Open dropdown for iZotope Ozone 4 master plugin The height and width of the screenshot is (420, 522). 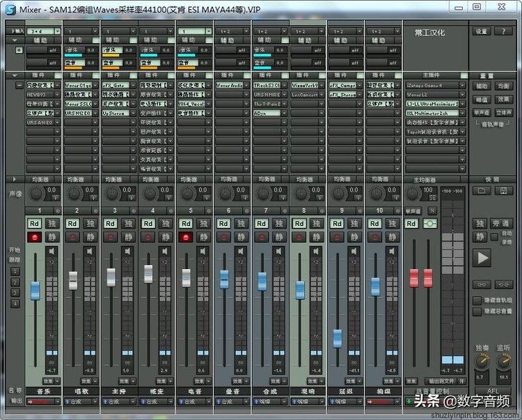[x=462, y=86]
